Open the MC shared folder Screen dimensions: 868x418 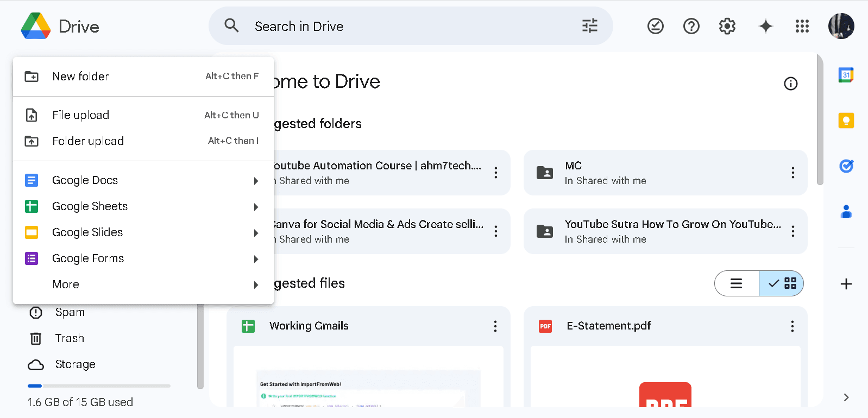[665, 173]
